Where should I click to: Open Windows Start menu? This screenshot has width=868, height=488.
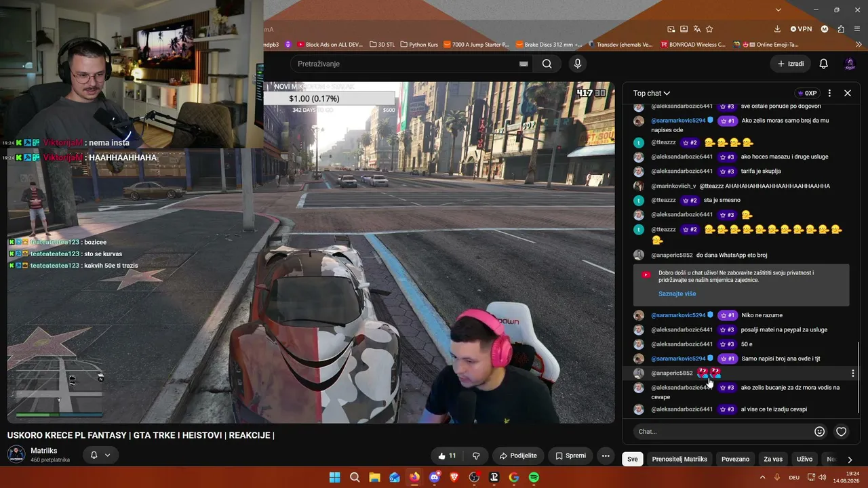point(335,477)
